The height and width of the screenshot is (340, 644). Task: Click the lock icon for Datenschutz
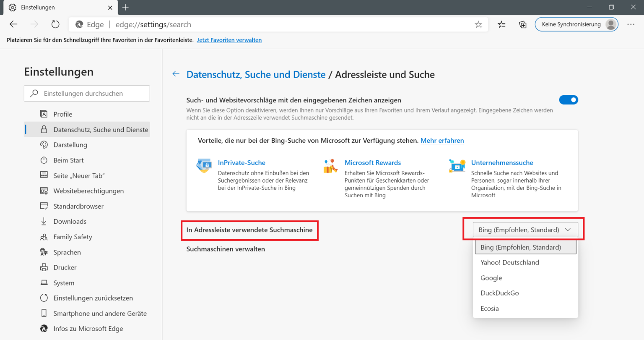44,129
